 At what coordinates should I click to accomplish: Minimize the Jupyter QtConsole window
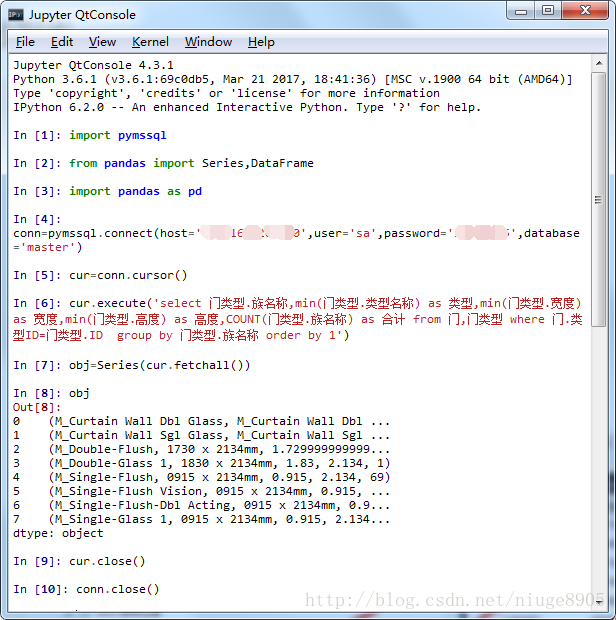click(520, 11)
